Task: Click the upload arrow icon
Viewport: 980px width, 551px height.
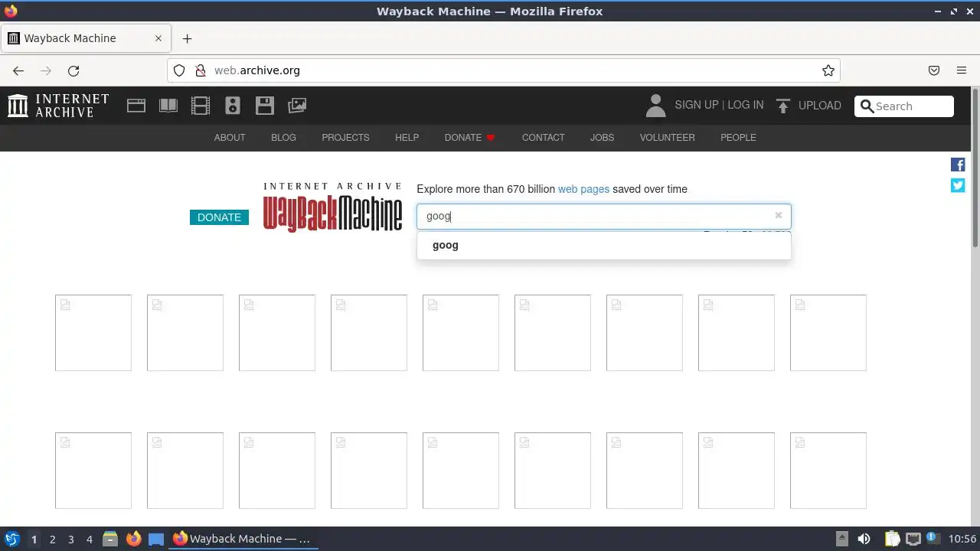Action: click(782, 106)
